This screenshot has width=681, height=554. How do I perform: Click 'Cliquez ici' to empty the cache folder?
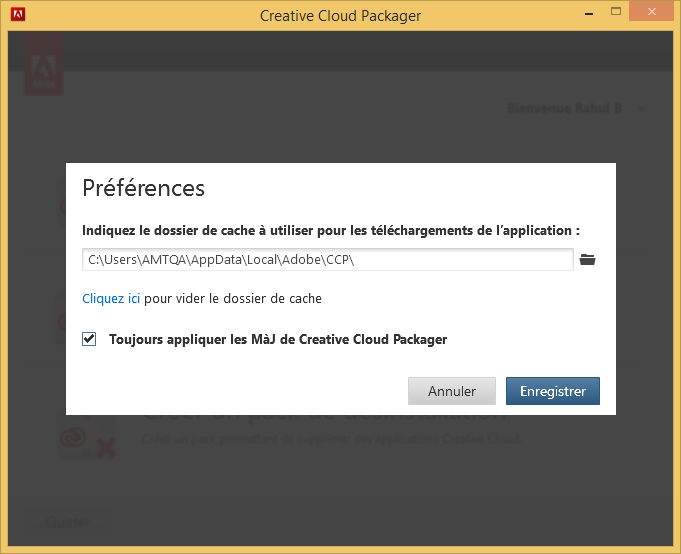(x=111, y=298)
